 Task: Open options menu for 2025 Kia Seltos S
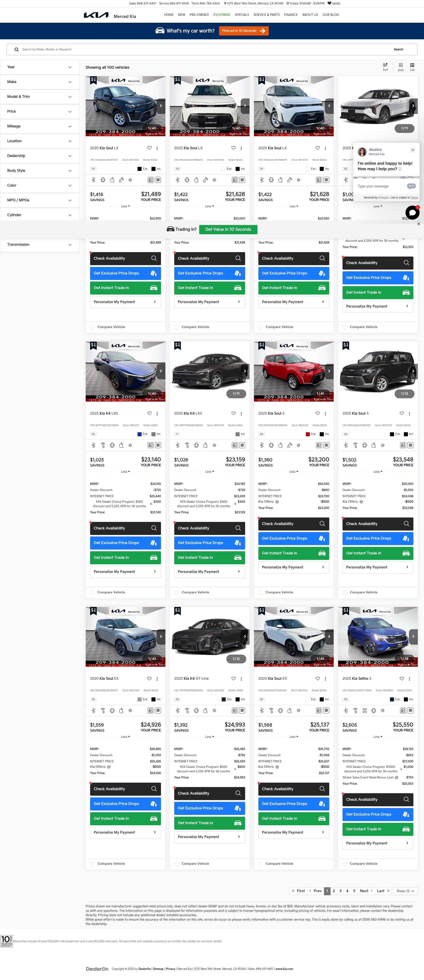(x=410, y=679)
